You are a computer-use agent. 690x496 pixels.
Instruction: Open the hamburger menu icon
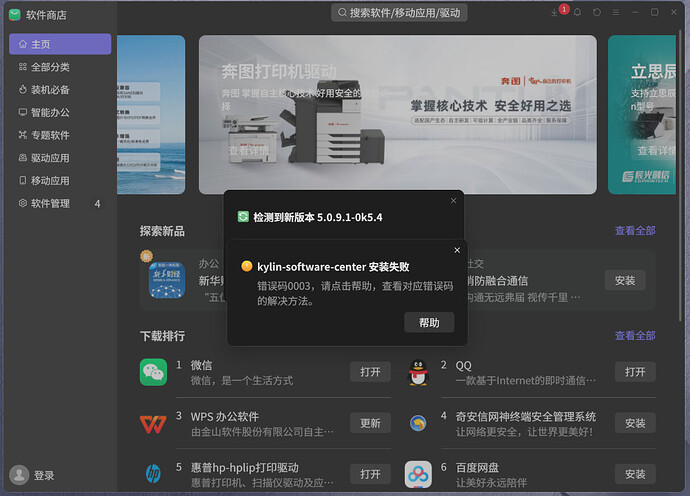coord(616,12)
